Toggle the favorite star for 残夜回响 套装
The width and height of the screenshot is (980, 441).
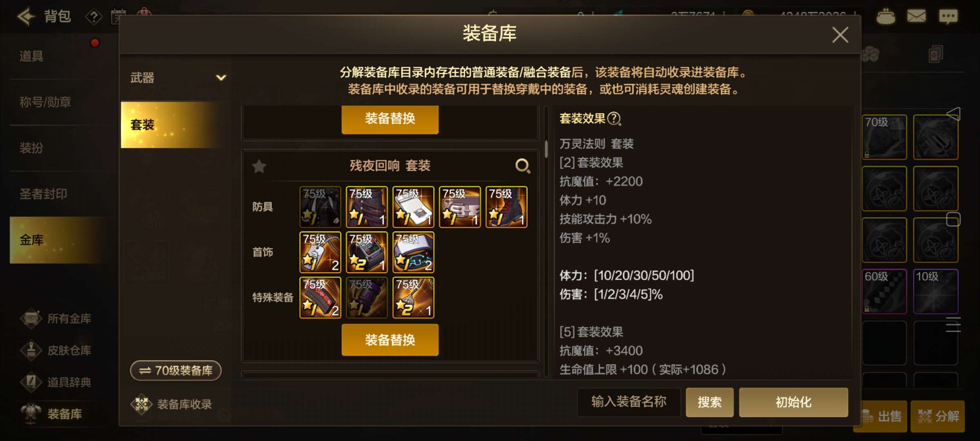tap(259, 166)
